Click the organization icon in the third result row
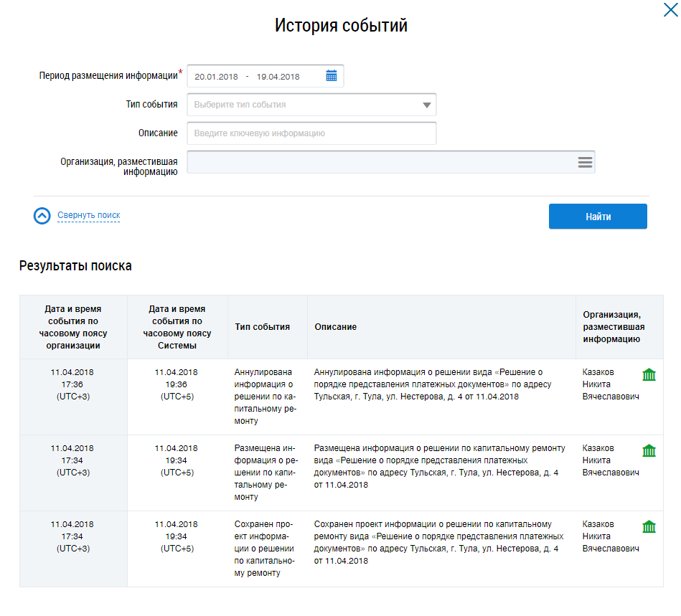 [x=649, y=527]
